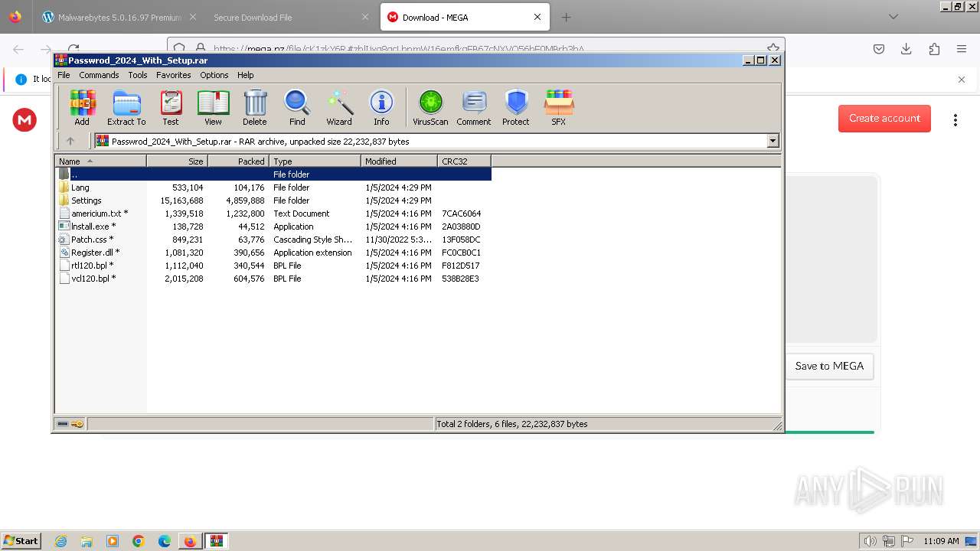Open the Options menu
The height and width of the screenshot is (551, 980).
click(214, 75)
